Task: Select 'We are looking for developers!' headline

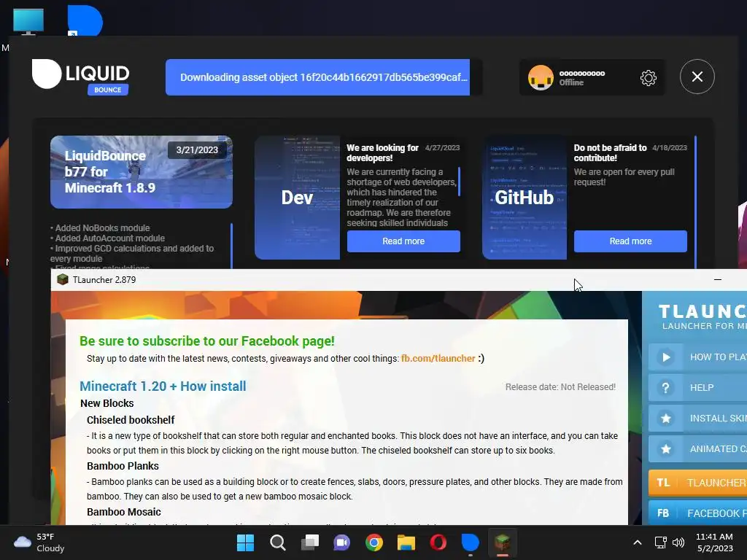Action: [x=382, y=153]
